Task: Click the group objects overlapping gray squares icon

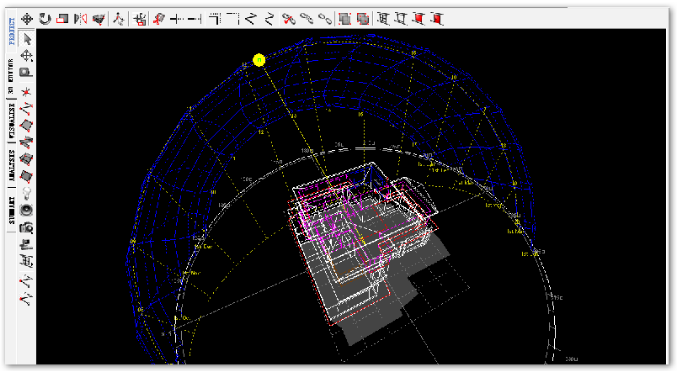Action: click(x=345, y=19)
